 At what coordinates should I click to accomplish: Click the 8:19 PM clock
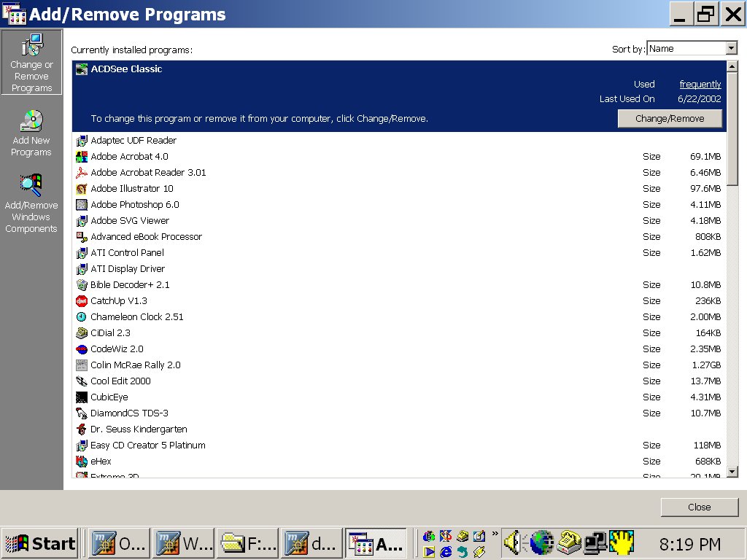[690, 544]
